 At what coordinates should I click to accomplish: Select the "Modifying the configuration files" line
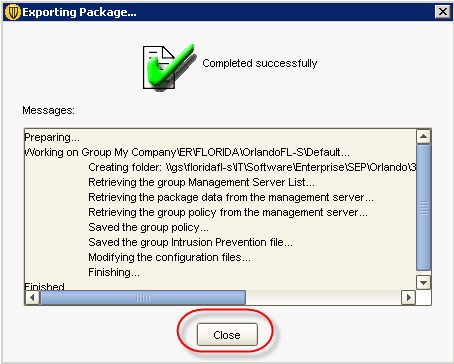click(169, 257)
